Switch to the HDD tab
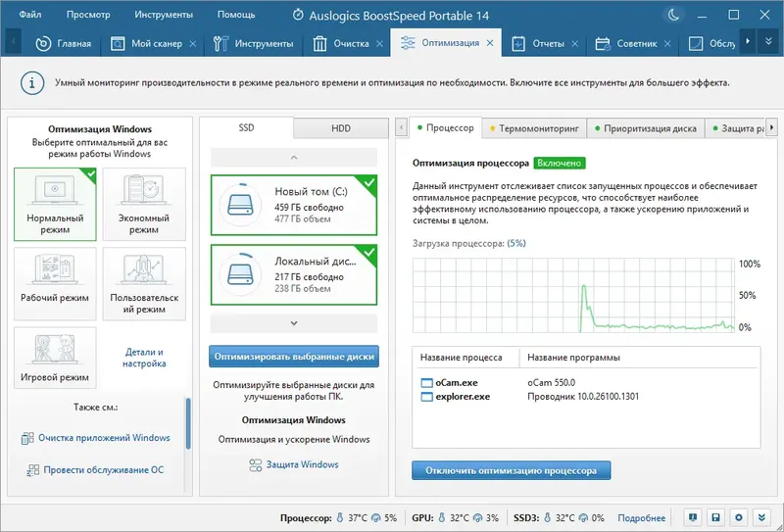784x532 pixels. 341,128
